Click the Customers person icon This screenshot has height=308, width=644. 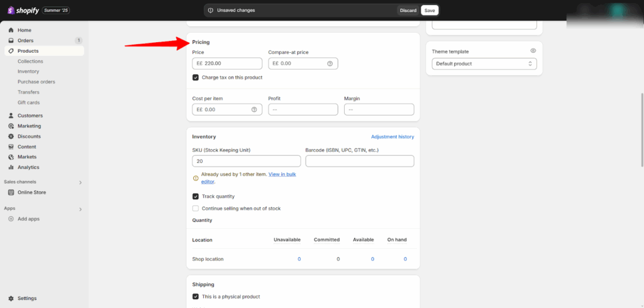[11, 116]
